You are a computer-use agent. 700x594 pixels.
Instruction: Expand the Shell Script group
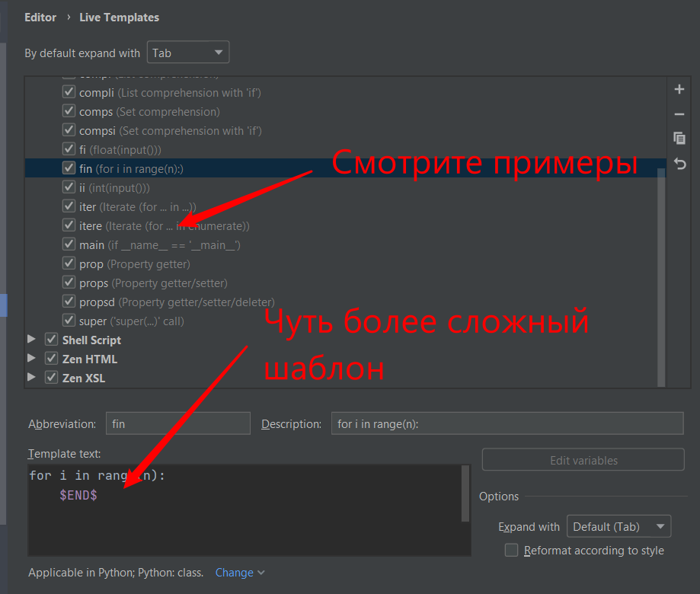tap(31, 340)
